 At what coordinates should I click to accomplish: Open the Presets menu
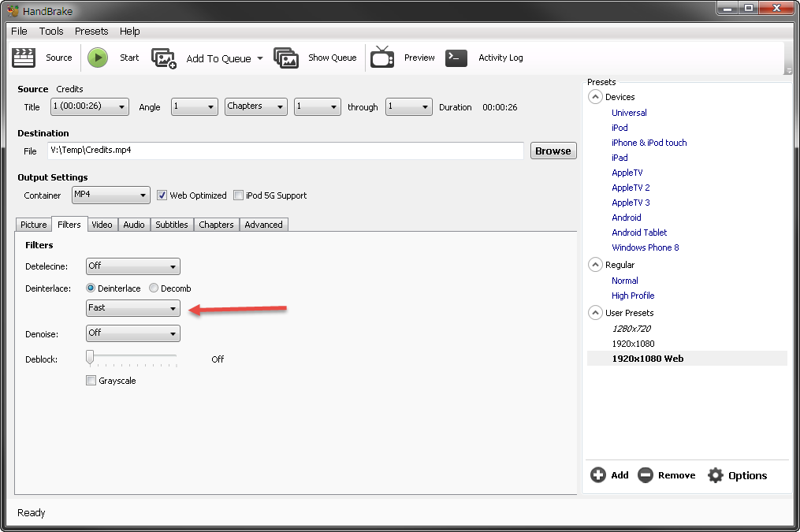[x=91, y=31]
